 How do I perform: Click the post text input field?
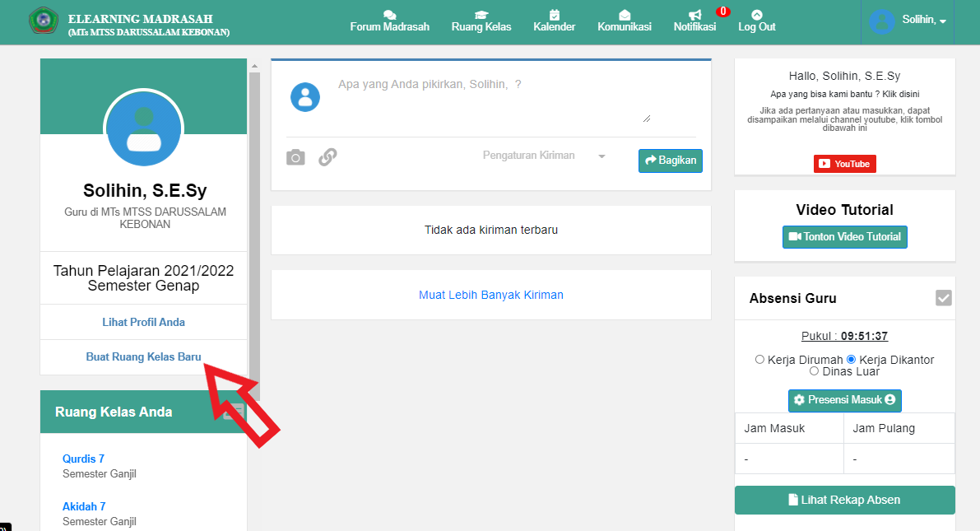[x=494, y=100]
